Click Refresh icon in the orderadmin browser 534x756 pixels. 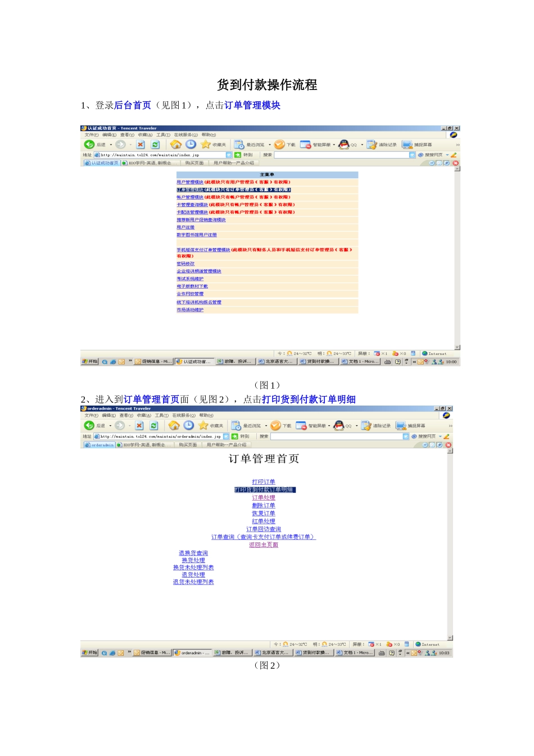point(153,425)
